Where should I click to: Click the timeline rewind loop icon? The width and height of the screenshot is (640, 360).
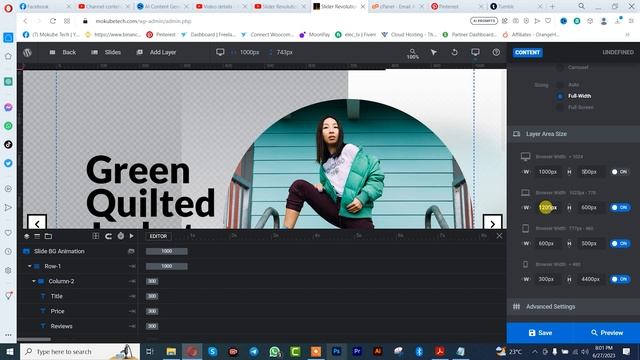click(108, 236)
